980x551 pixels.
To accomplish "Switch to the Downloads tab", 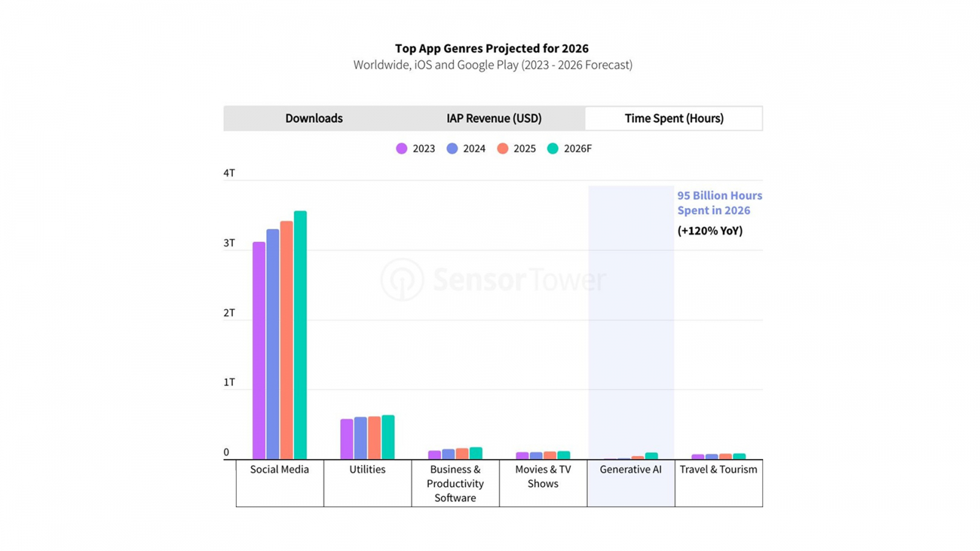I will coord(314,118).
